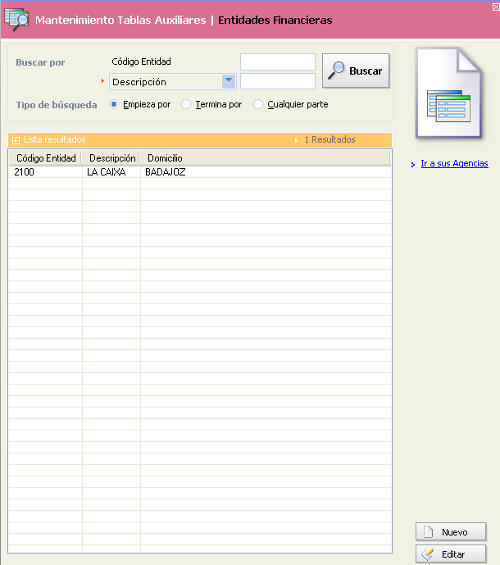Screen dimensions: 500x565
Task: Select the Termina por radio option
Action: [186, 104]
